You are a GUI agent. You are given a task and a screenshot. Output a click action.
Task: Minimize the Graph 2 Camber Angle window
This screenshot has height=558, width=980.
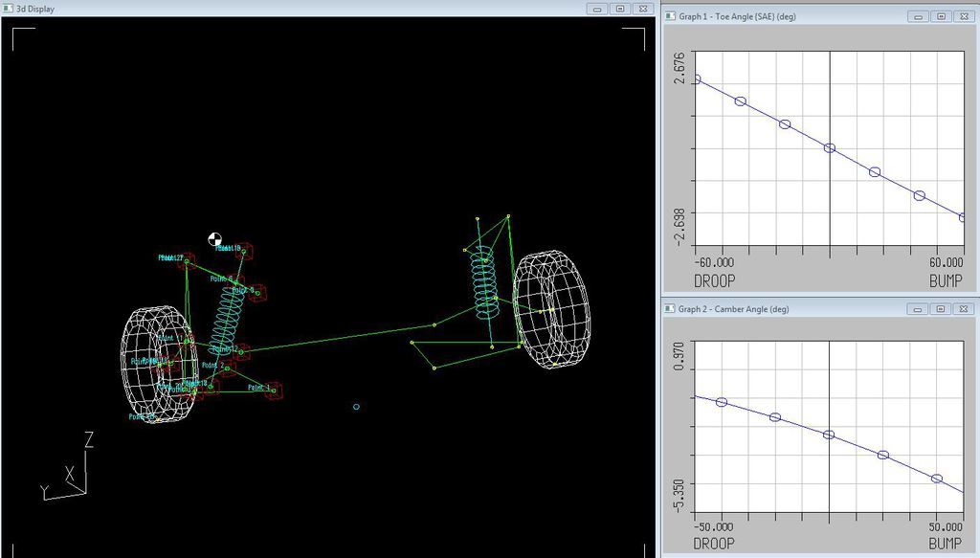[x=918, y=309]
